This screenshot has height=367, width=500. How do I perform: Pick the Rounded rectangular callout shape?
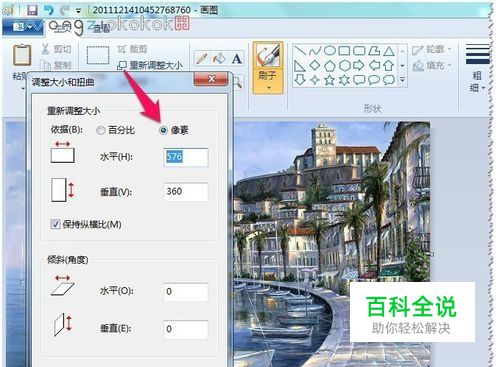coord(359,80)
